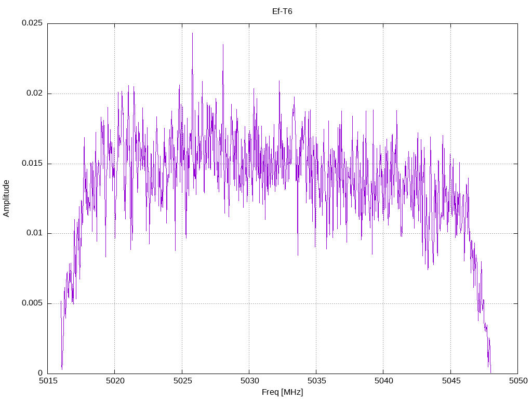
Task: Click the 0.025 y-axis tick label
Action: tap(32, 23)
